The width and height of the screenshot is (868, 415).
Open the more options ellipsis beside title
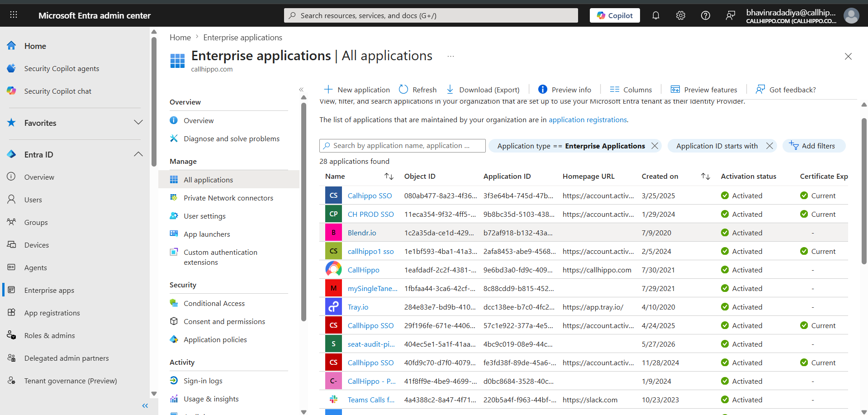click(x=451, y=56)
